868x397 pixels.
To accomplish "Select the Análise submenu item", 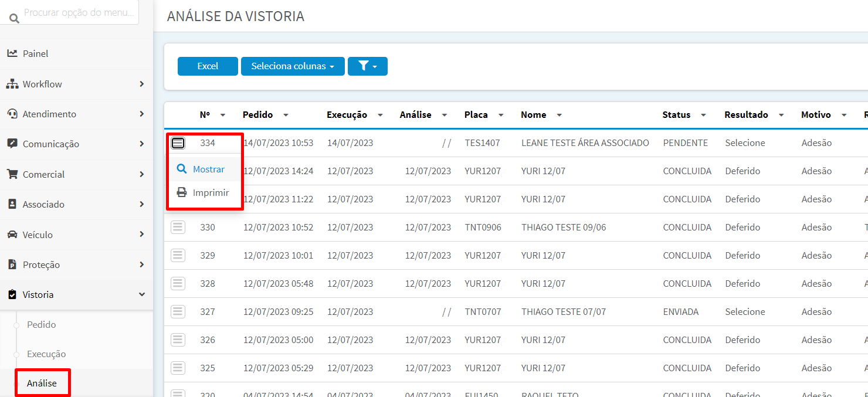I will (x=42, y=383).
